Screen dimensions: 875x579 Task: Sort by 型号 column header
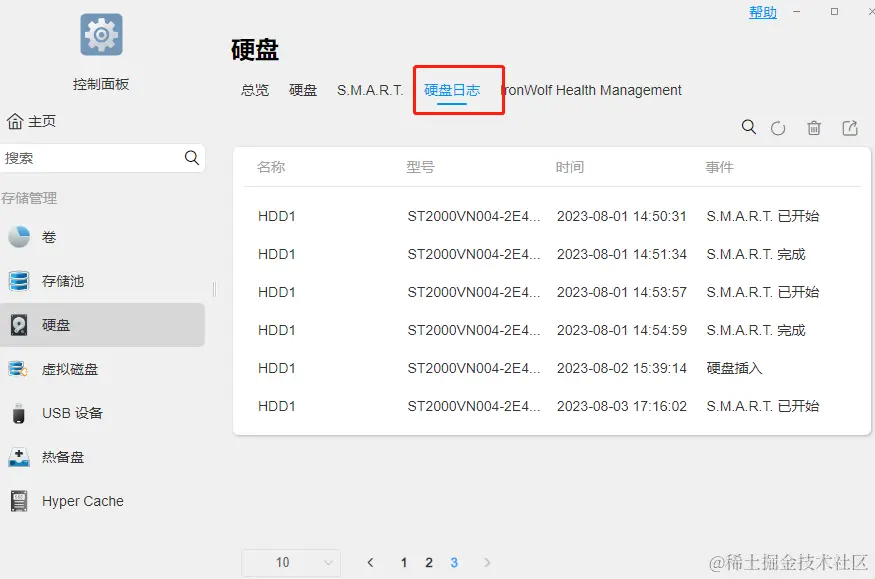420,167
